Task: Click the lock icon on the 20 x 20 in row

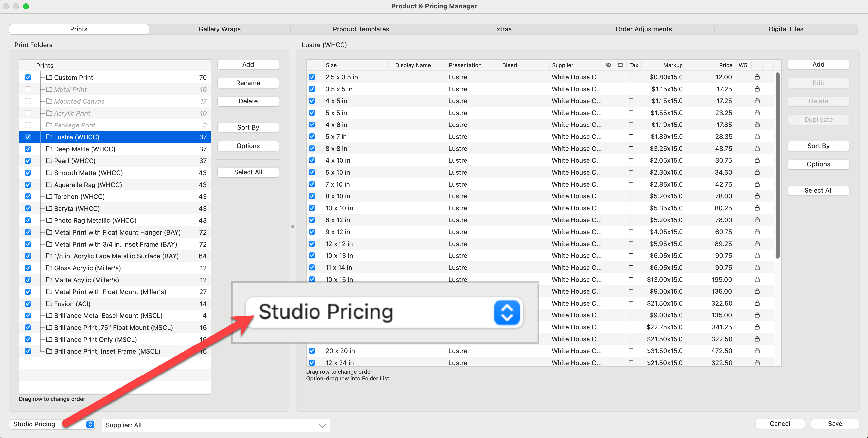Action: point(757,351)
